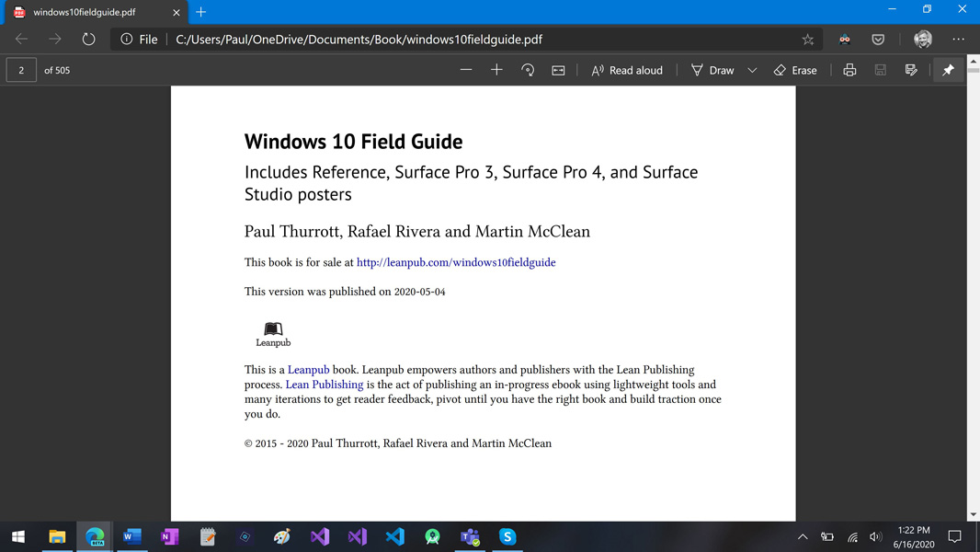Open site information icon next to File
The height and width of the screenshot is (552, 980).
tap(126, 39)
